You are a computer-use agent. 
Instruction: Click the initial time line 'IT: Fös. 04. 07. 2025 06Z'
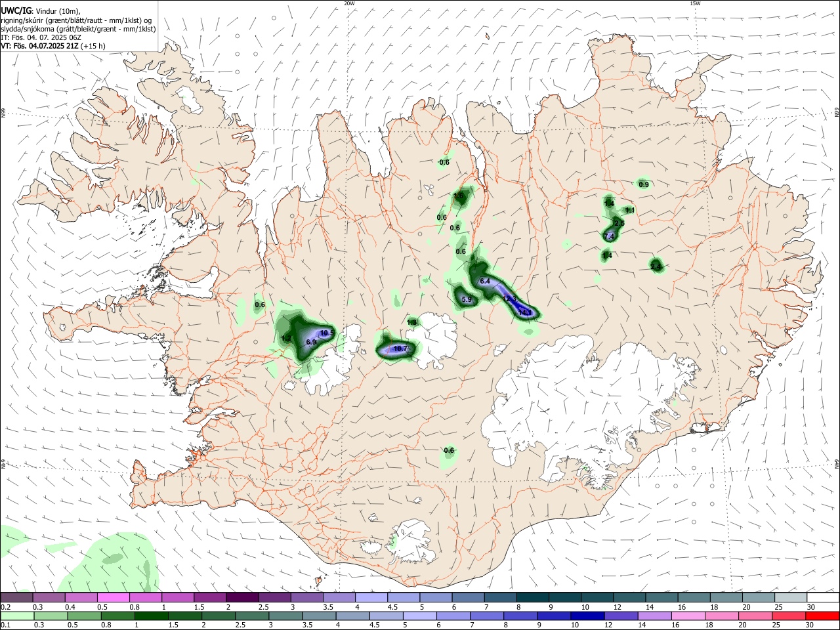pos(41,37)
